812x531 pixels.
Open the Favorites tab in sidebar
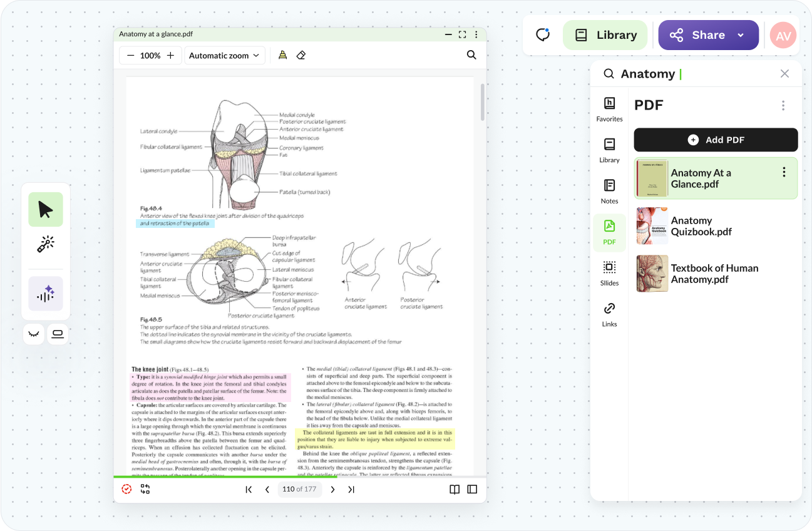(x=609, y=109)
